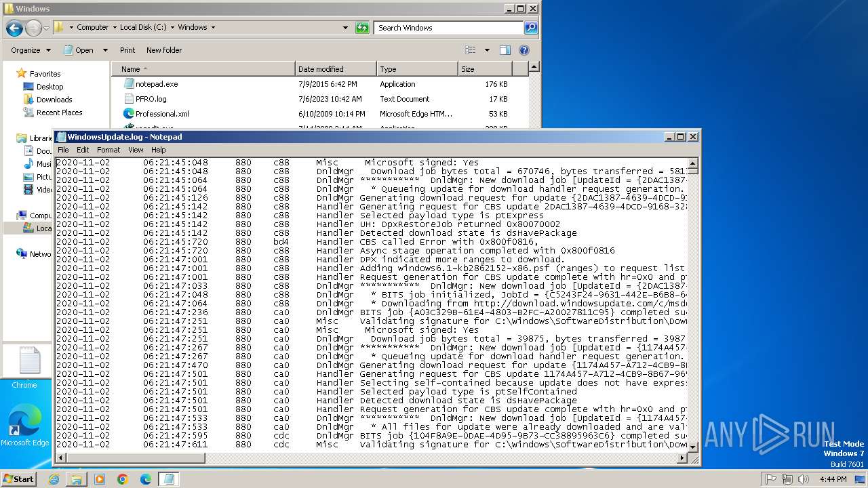Click the Action Center flag tray icon
868x488 pixels.
(x=771, y=479)
